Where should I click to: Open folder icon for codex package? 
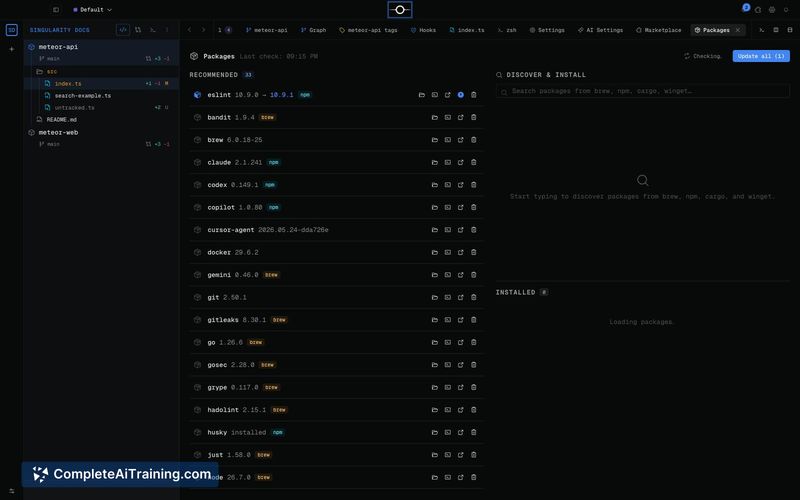click(x=435, y=185)
